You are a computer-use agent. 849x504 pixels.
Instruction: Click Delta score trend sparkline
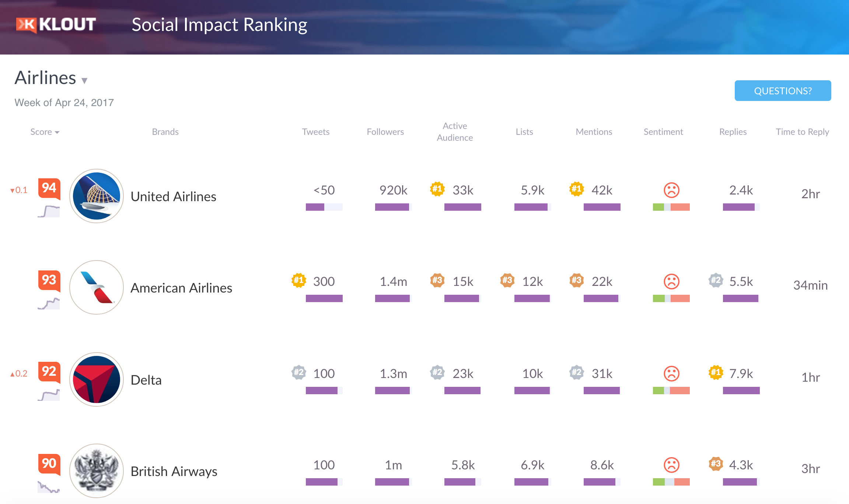tap(49, 395)
